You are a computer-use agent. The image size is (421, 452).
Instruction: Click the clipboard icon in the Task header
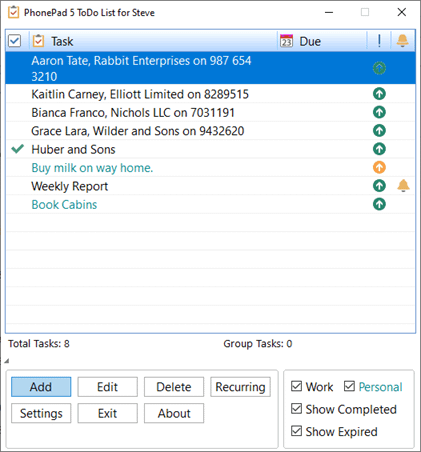coord(38,41)
